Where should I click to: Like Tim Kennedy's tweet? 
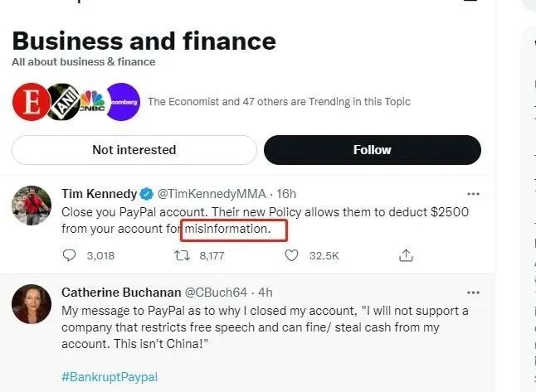(291, 256)
